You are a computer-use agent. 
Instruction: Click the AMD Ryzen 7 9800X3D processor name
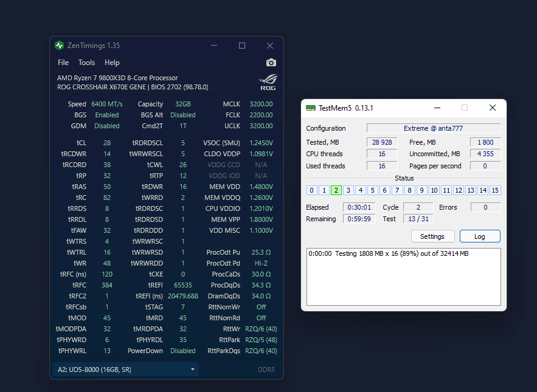pyautogui.click(x=117, y=78)
